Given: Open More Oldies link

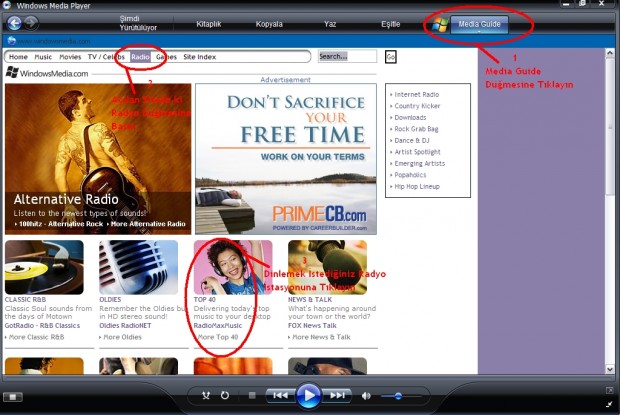Looking at the screenshot, I should pos(121,337).
